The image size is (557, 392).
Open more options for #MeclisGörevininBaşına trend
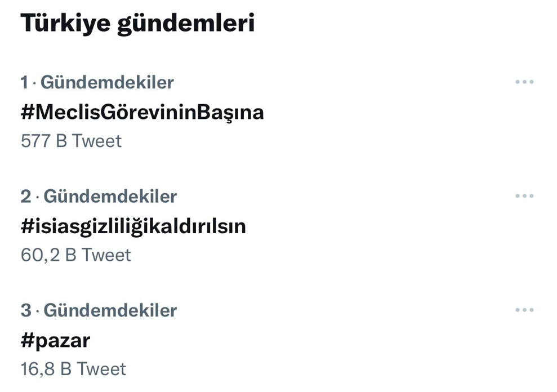click(x=524, y=82)
